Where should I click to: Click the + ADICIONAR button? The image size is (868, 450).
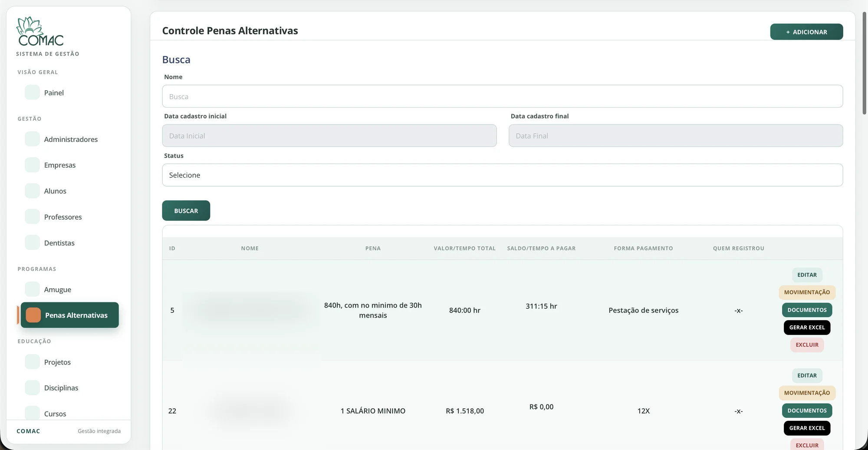tap(806, 32)
